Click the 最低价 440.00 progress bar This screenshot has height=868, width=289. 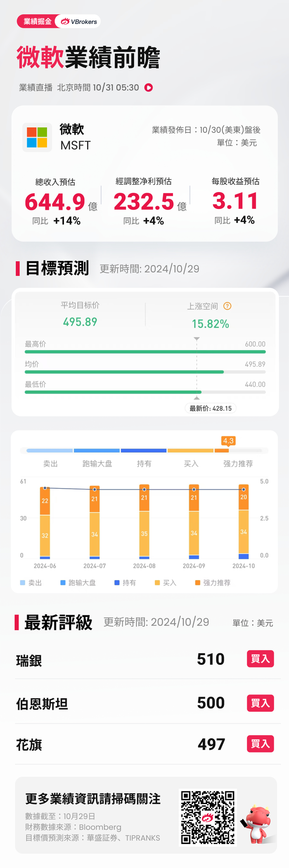click(145, 392)
